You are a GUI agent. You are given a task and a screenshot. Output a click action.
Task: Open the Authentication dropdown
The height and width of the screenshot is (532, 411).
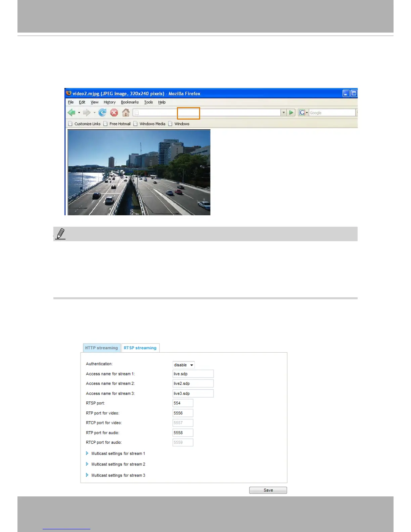click(184, 365)
